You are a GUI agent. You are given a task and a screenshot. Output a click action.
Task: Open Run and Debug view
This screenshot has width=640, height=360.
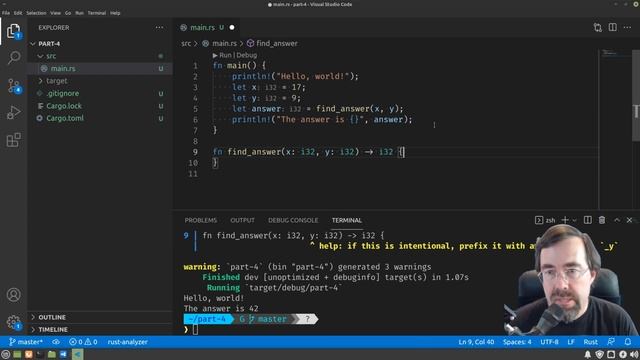click(x=13, y=113)
